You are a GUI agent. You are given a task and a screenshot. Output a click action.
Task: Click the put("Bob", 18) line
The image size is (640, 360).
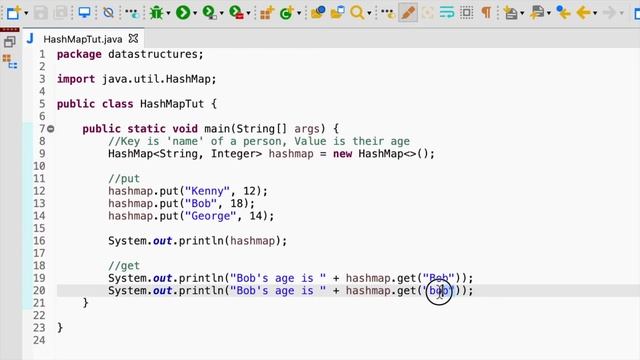(181, 204)
